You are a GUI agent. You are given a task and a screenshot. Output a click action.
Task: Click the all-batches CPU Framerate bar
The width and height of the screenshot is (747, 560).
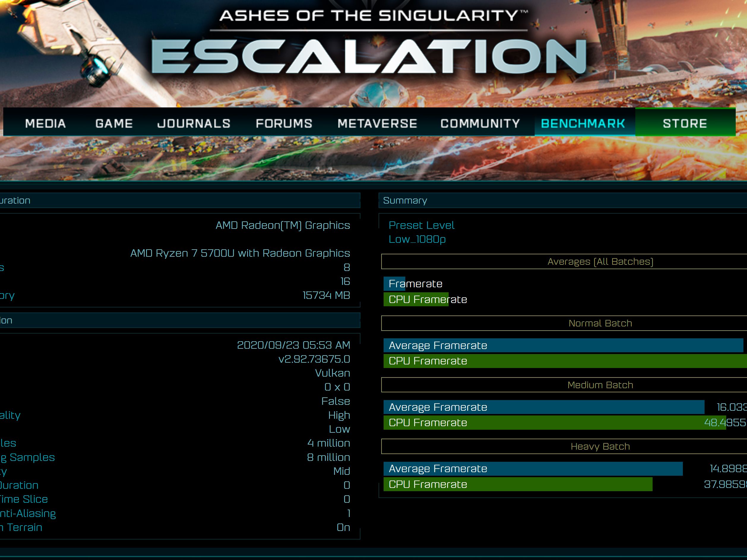(416, 299)
